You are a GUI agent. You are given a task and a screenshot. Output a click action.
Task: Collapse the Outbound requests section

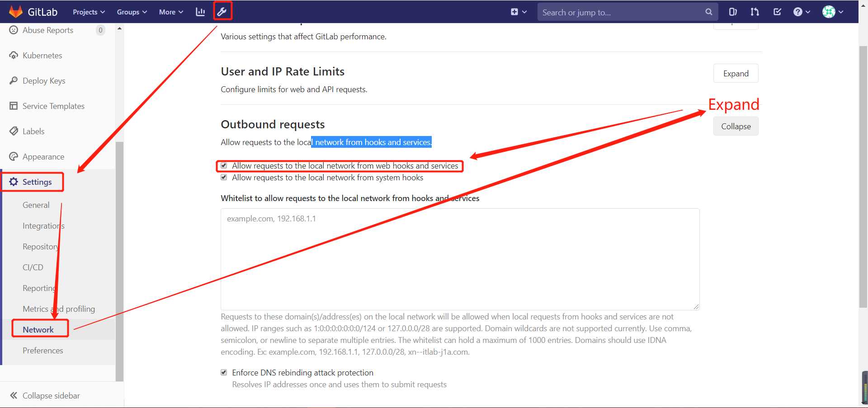(736, 126)
